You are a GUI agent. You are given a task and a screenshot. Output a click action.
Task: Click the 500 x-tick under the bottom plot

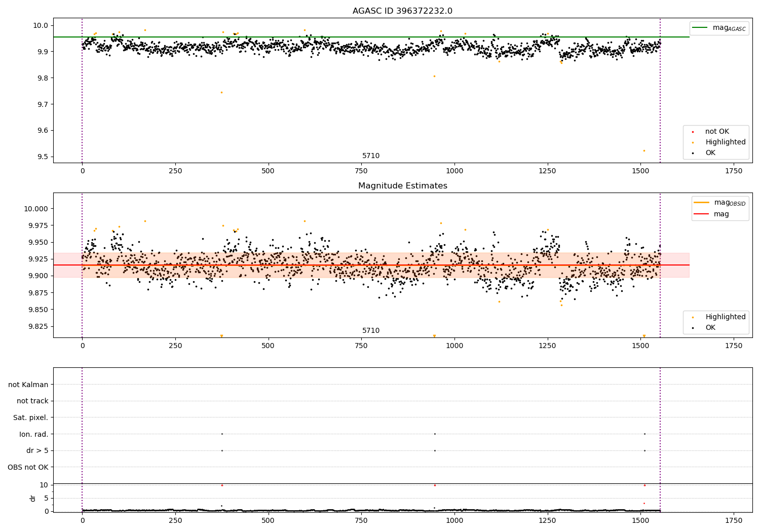pos(268,520)
